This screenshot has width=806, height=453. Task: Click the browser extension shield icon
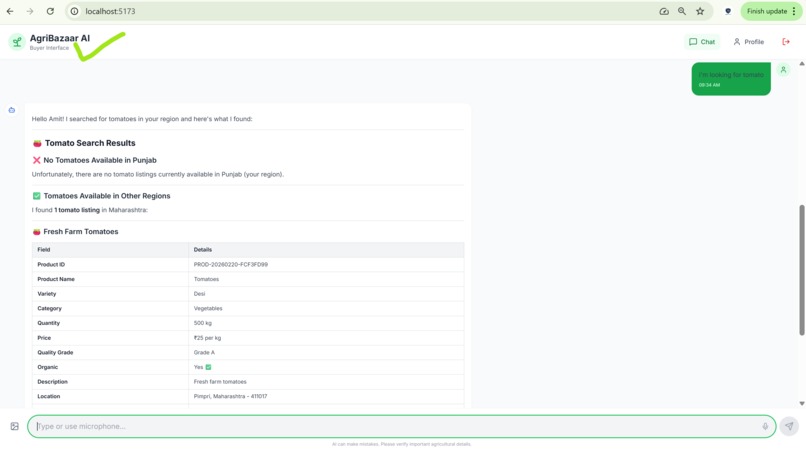[728, 11]
